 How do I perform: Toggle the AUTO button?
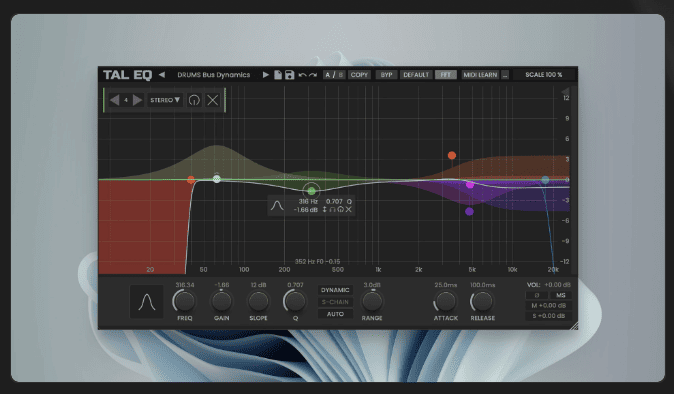[335, 314]
